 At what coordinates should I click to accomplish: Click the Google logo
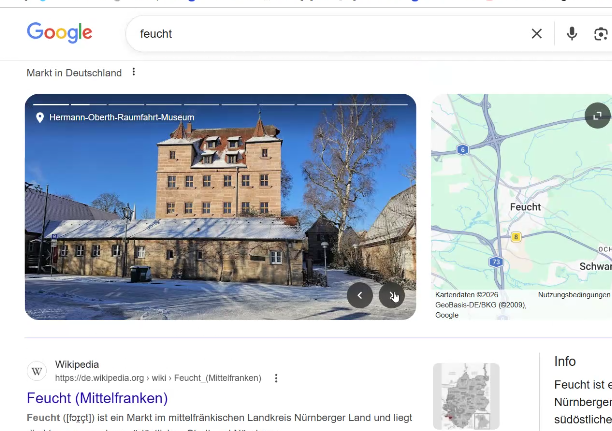pos(59,33)
